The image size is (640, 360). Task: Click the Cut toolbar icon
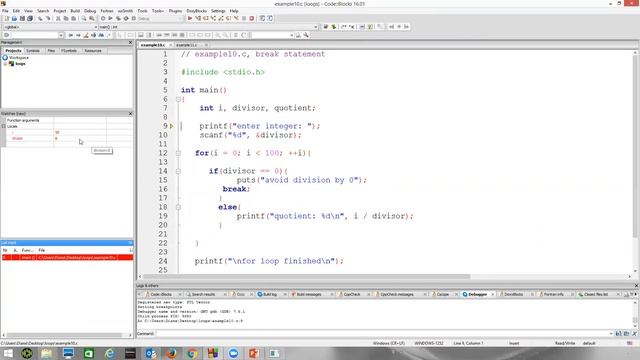(x=58, y=18)
